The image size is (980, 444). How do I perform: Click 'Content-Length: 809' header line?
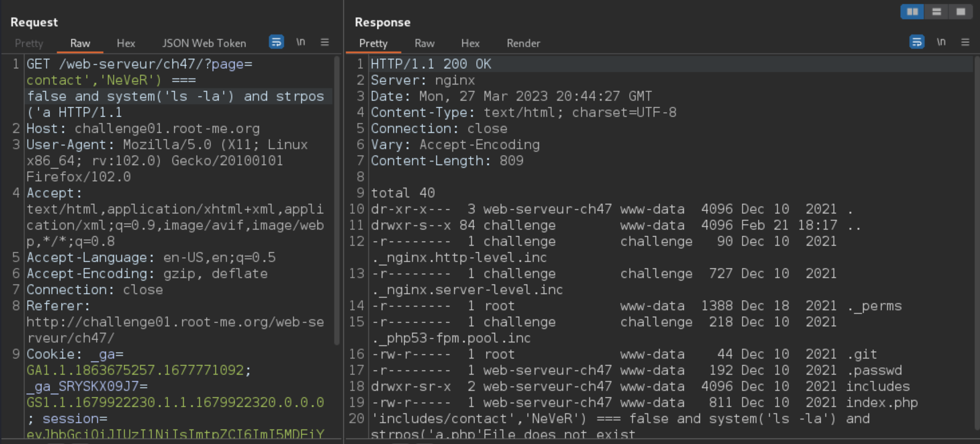click(x=447, y=161)
